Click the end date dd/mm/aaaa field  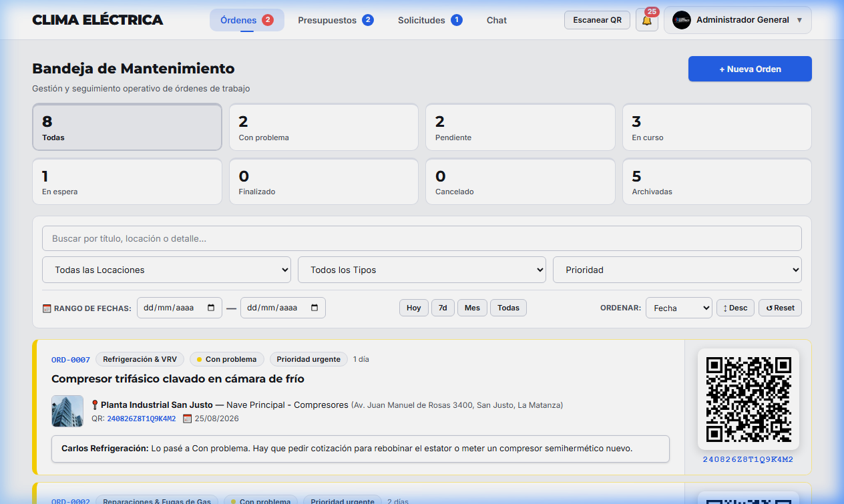pyautogui.click(x=283, y=308)
